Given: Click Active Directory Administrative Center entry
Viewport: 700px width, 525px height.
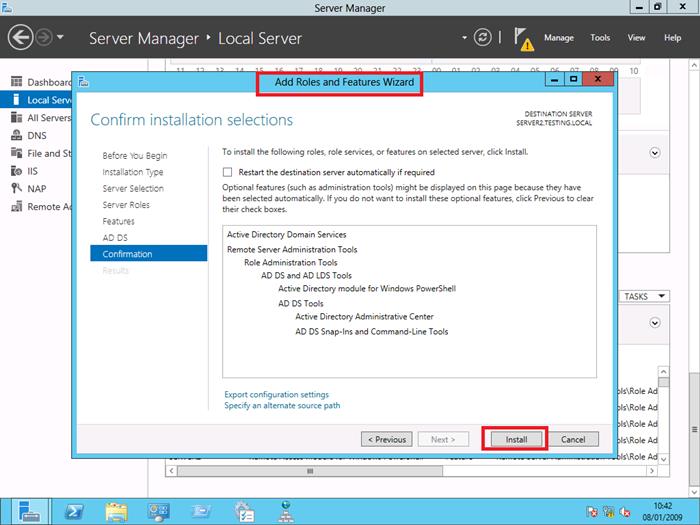Looking at the screenshot, I should (x=364, y=317).
